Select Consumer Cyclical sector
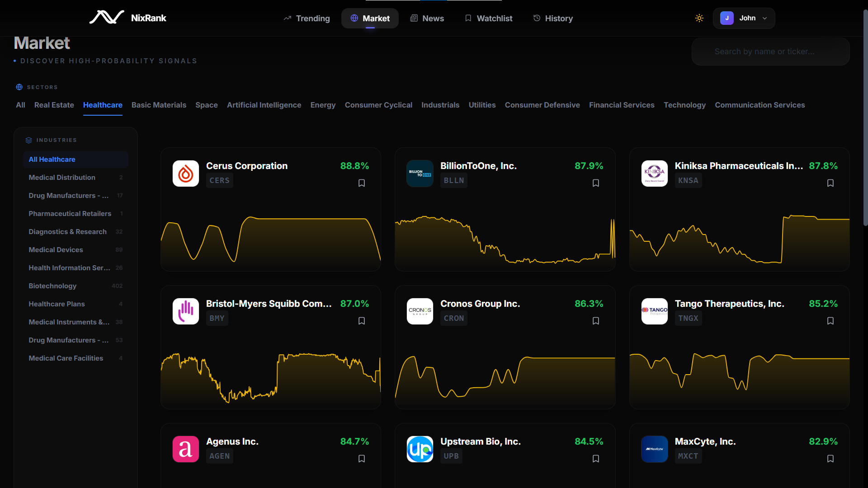The width and height of the screenshot is (868, 488). click(x=379, y=105)
